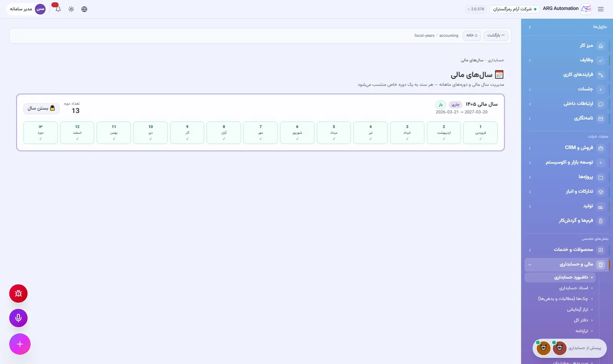Click the red bug report button
The image size is (613, 364).
(x=18, y=293)
